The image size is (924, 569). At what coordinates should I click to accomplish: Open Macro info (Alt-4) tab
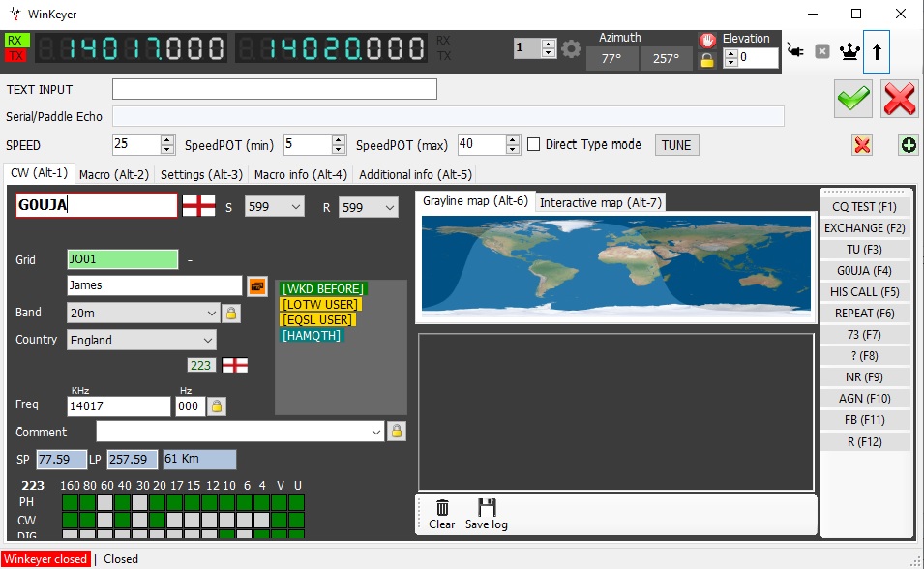pos(301,175)
